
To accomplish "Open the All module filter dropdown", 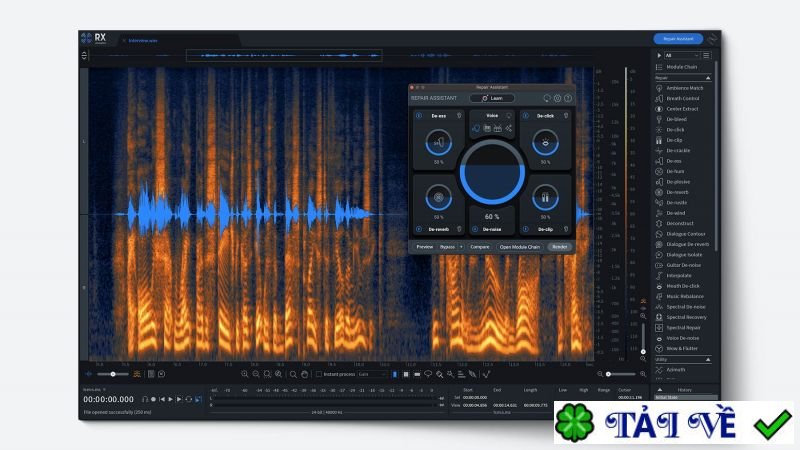I will (x=682, y=55).
